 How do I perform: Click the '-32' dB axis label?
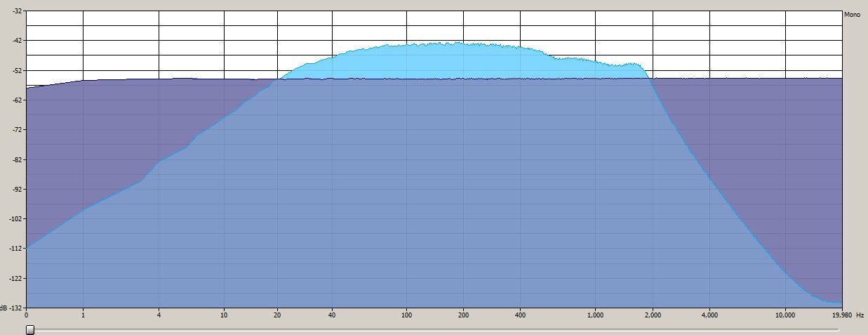click(x=16, y=11)
